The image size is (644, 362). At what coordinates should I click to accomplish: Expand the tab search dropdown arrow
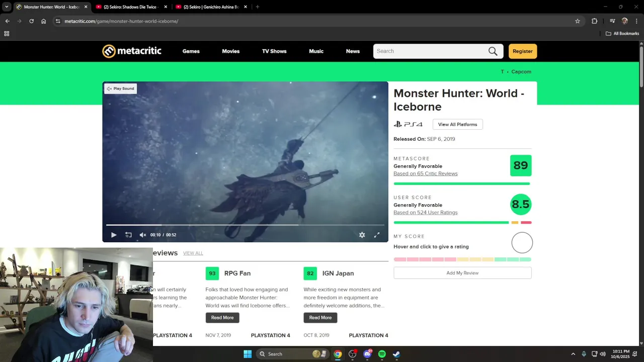point(7,7)
